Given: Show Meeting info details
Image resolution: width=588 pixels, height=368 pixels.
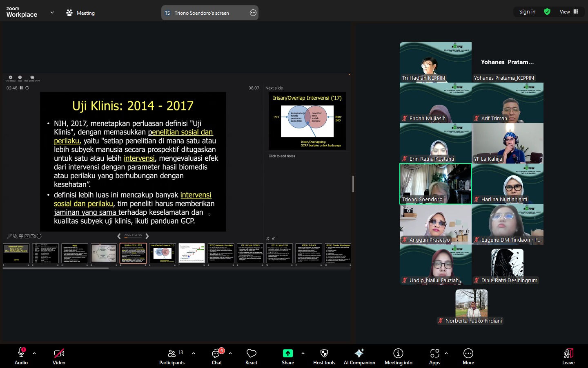Looking at the screenshot, I should tap(398, 356).
